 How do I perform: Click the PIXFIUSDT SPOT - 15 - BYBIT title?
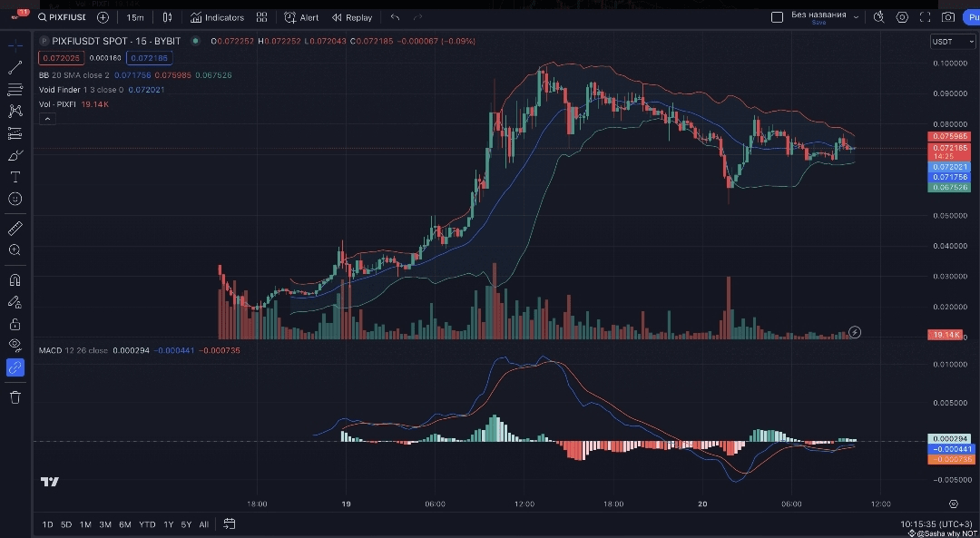coord(115,41)
